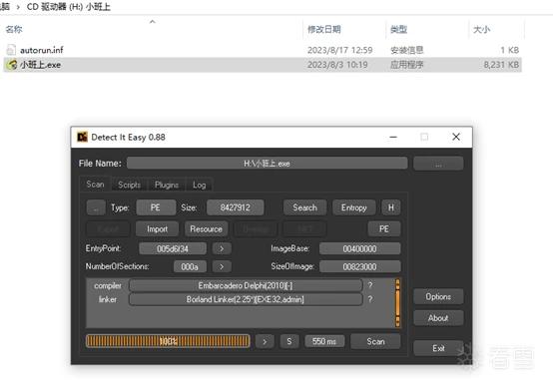The width and height of the screenshot is (553, 392).
Task: Sort Explorer list by 大小 column
Action: click(x=481, y=29)
